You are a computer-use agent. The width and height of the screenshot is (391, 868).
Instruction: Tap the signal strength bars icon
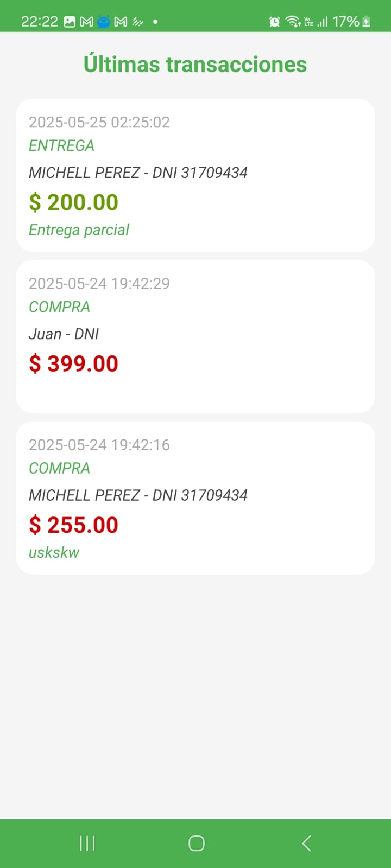tap(323, 22)
